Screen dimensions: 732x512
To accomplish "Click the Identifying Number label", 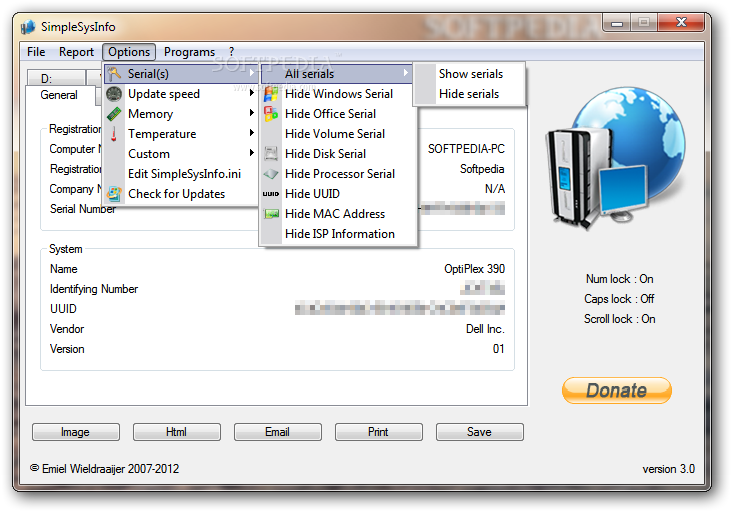I will (94, 289).
